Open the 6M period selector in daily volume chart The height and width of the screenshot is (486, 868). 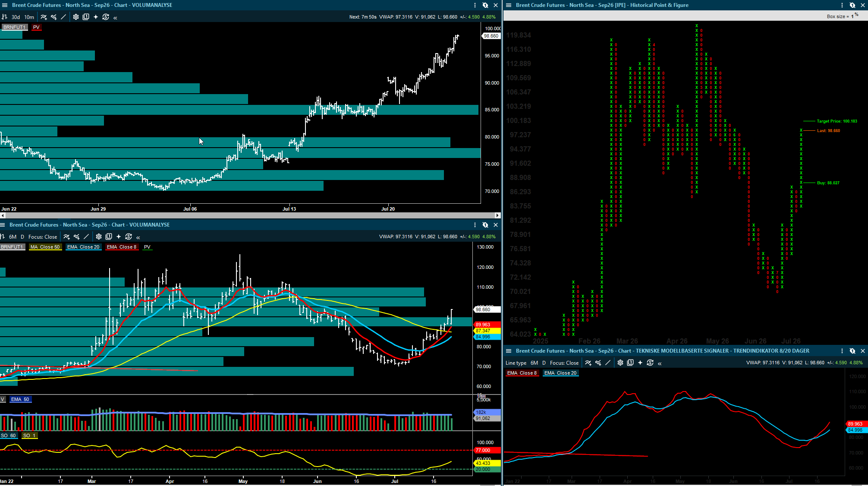(13, 237)
